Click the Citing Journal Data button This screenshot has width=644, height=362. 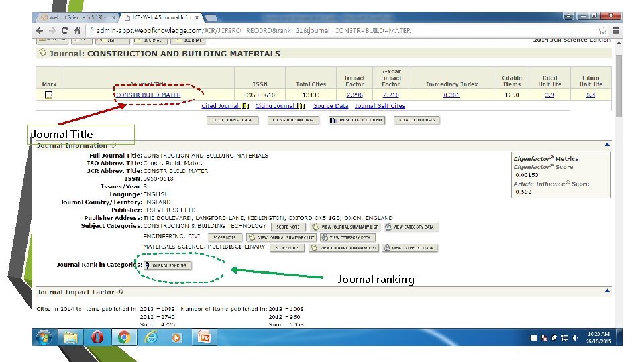[293, 120]
